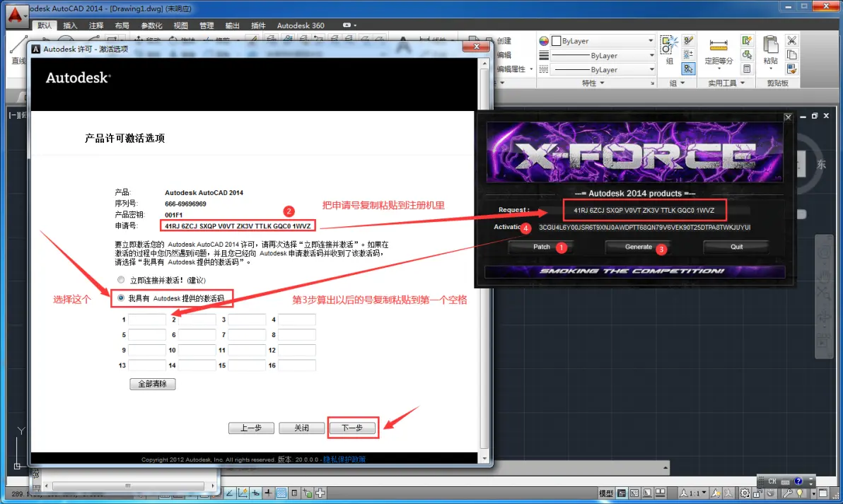Switch to the 输出 (Output) ribbon tab

(232, 25)
